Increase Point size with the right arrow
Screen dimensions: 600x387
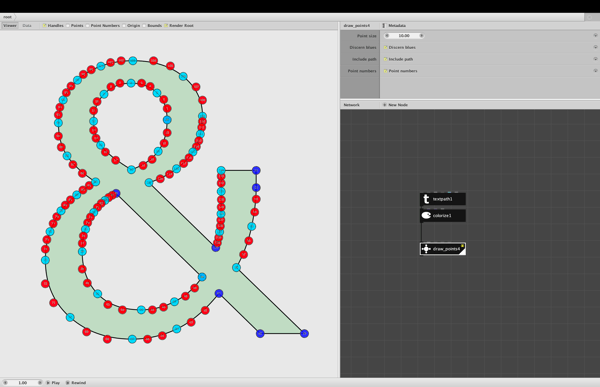pos(421,36)
